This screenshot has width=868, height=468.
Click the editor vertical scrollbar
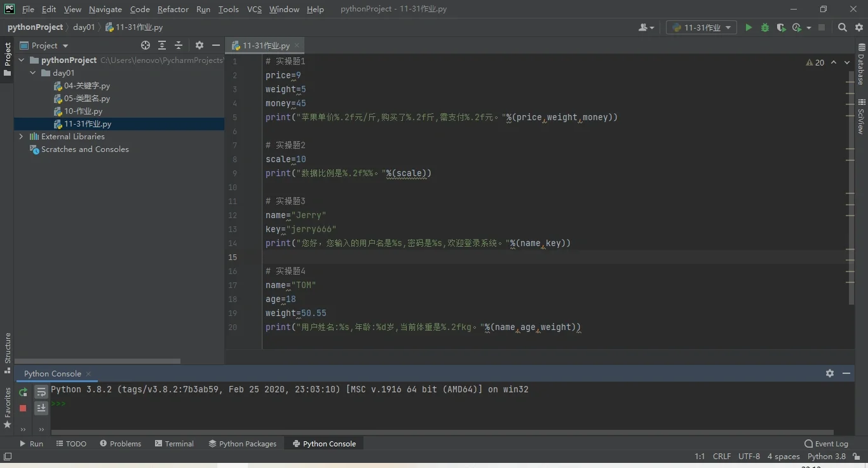pyautogui.click(x=852, y=188)
